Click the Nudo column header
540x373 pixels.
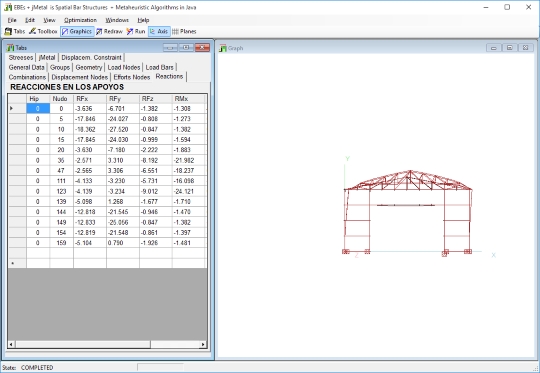pos(61,99)
